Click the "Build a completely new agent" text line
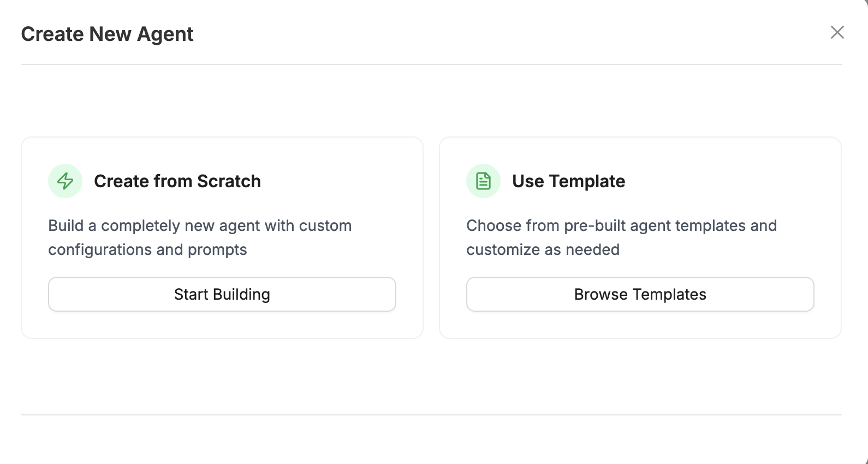 [x=200, y=225]
